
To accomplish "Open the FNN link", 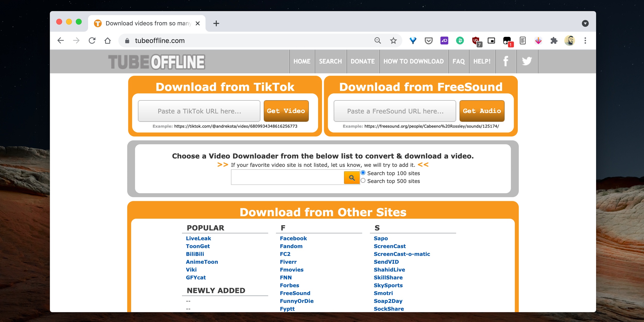I will [x=286, y=278].
